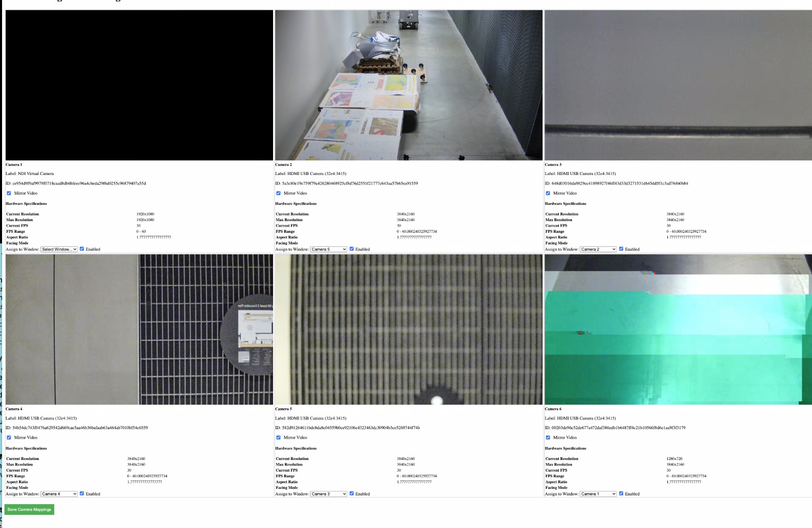Viewport: 812px width, 528px height.
Task: Disable Camera 2 via Enabled checkbox
Action: point(351,249)
